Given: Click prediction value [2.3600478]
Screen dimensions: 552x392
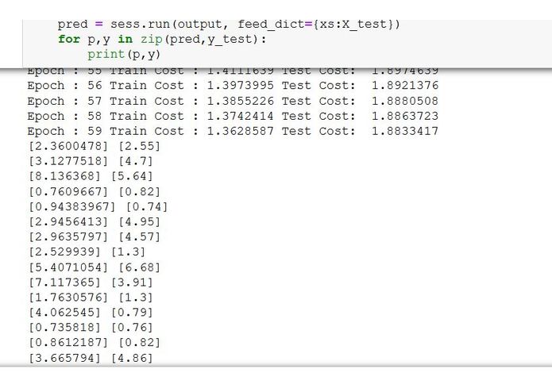Looking at the screenshot, I should [68, 146].
